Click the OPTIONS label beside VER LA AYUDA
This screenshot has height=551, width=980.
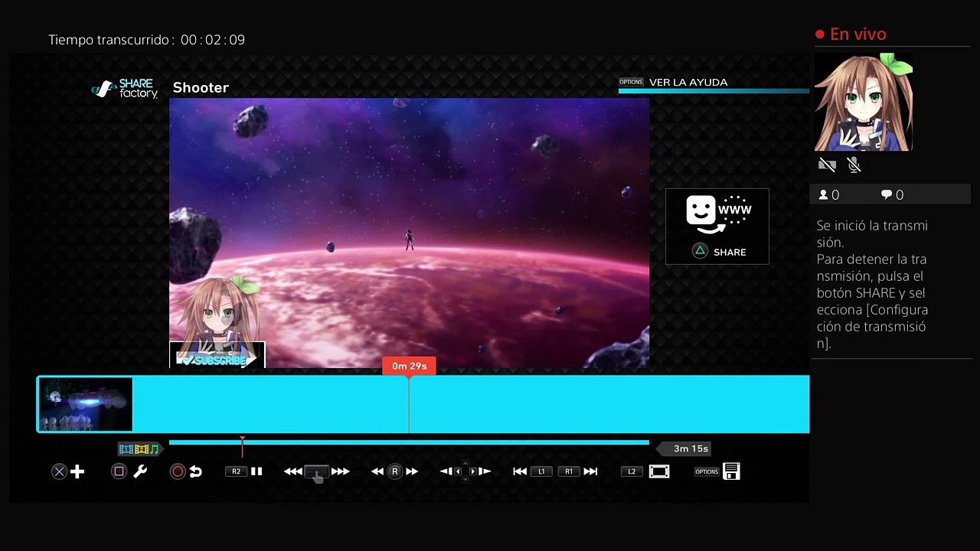point(631,82)
